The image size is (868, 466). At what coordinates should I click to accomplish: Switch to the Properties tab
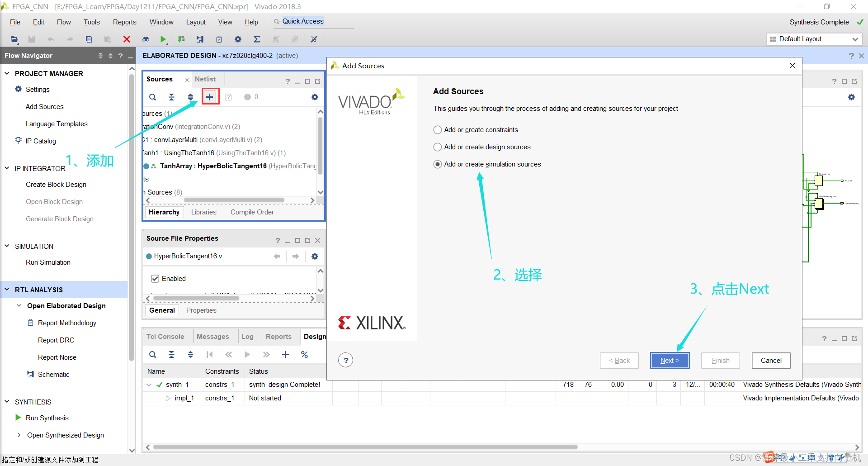(201, 310)
